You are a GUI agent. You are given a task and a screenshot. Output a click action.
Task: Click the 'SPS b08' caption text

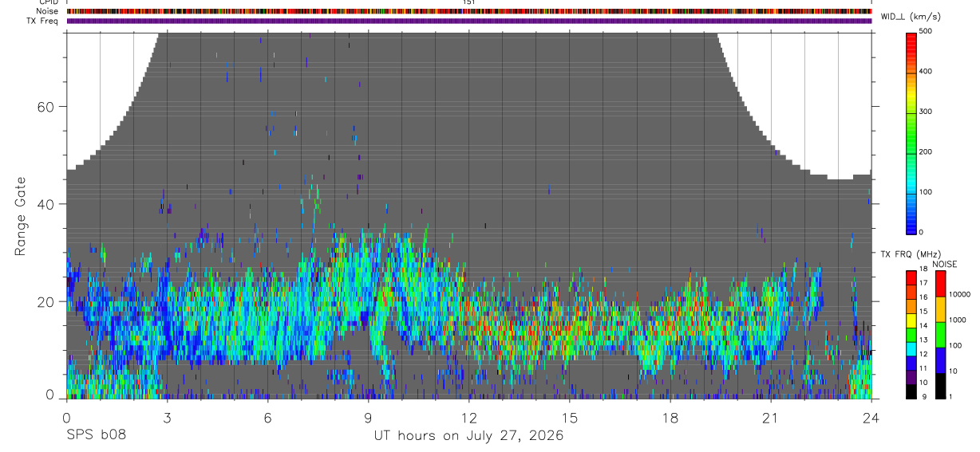click(96, 436)
